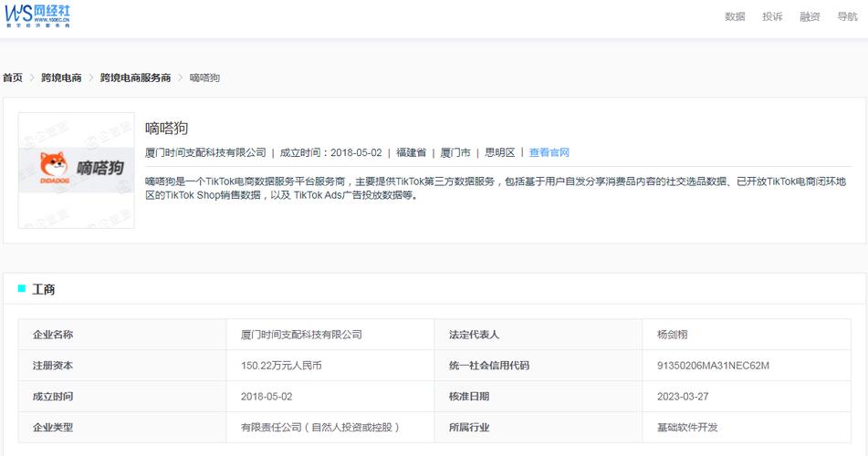Click the 企业名称 table label
Screen dimensions: 868x456
click(x=53, y=335)
